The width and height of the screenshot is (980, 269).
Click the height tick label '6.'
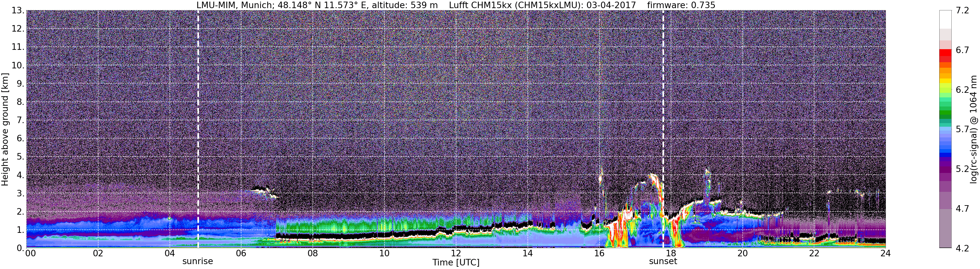[x=21, y=138]
